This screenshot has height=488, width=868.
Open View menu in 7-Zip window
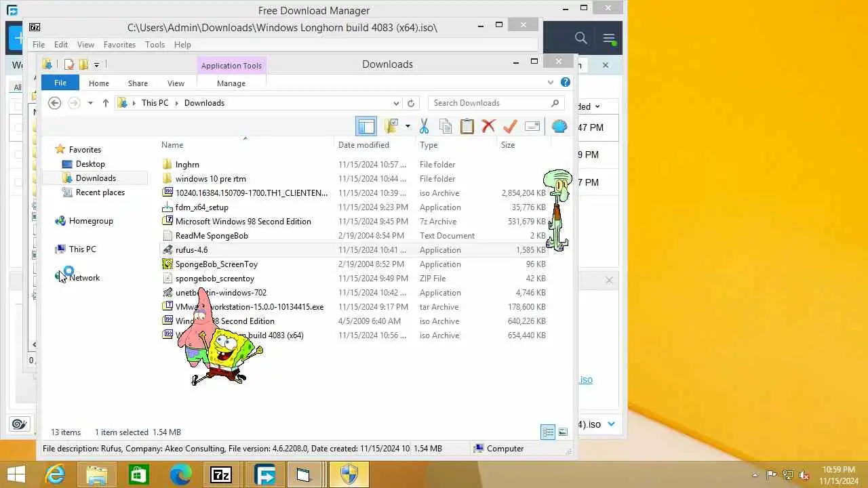pyautogui.click(x=85, y=45)
